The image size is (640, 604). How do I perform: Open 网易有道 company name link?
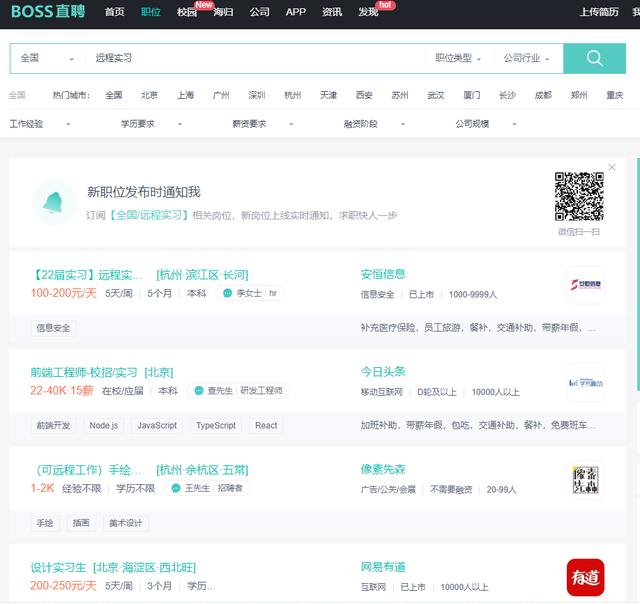pos(383,567)
